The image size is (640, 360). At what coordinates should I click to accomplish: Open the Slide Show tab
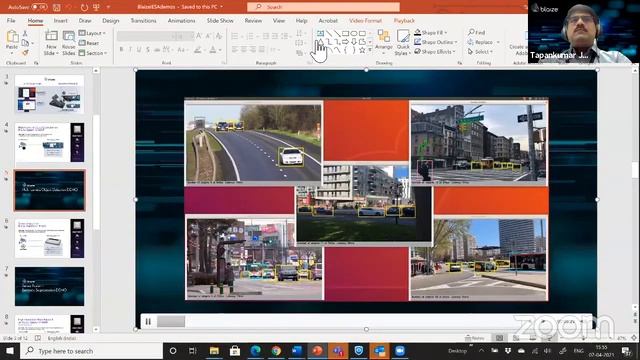tap(220, 20)
